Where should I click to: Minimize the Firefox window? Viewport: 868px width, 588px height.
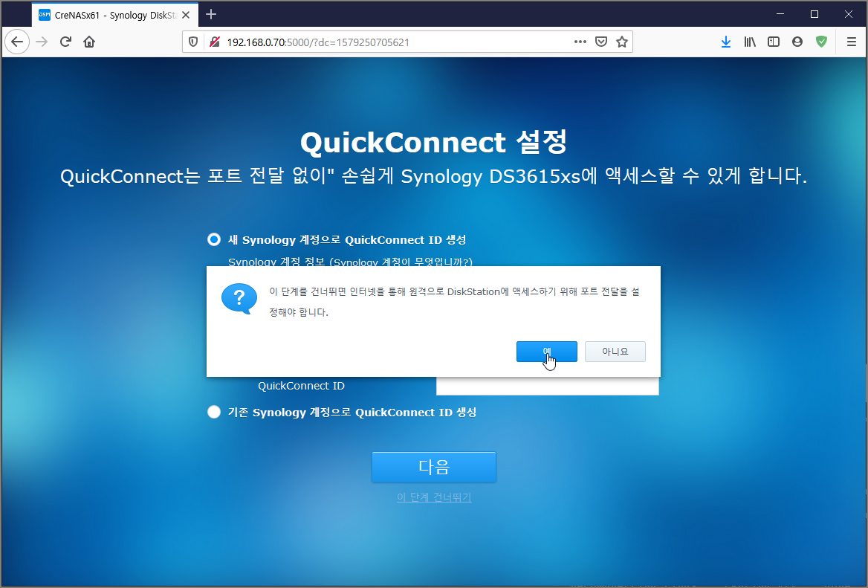(x=780, y=14)
